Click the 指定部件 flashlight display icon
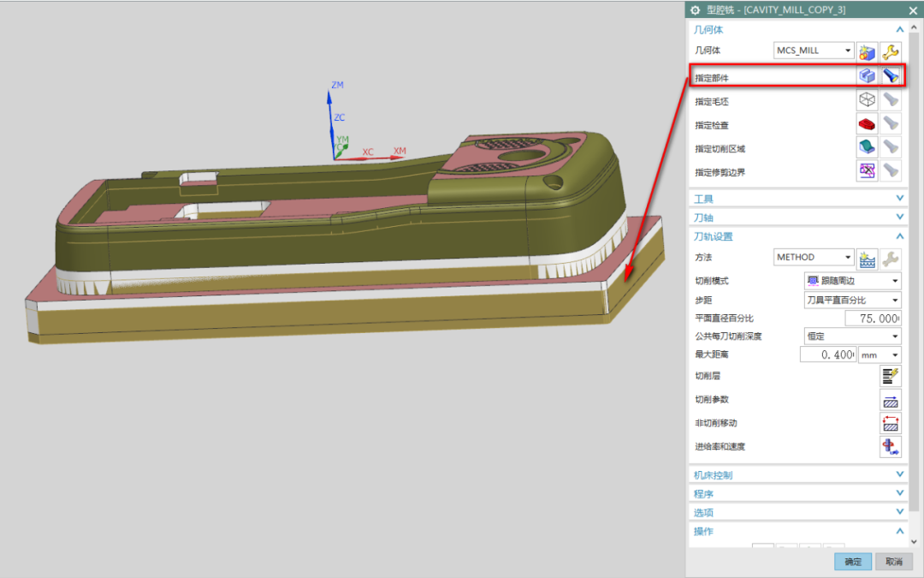The image size is (924, 578). [x=891, y=76]
